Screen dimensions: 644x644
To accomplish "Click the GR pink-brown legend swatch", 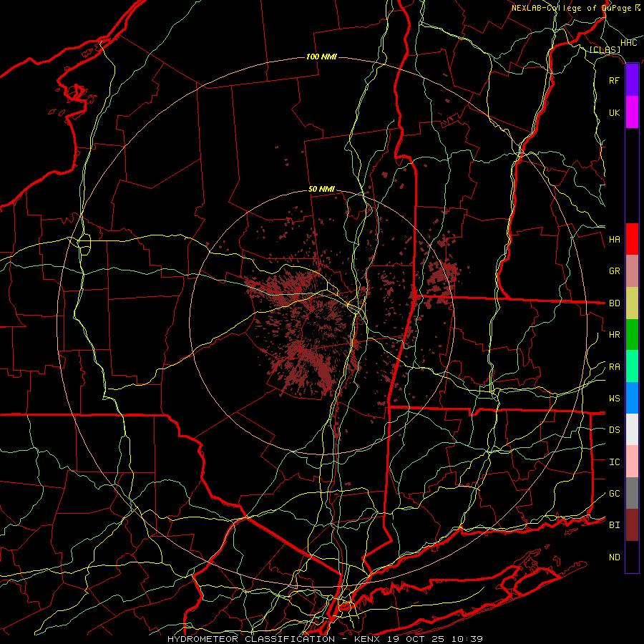I will [x=632, y=271].
